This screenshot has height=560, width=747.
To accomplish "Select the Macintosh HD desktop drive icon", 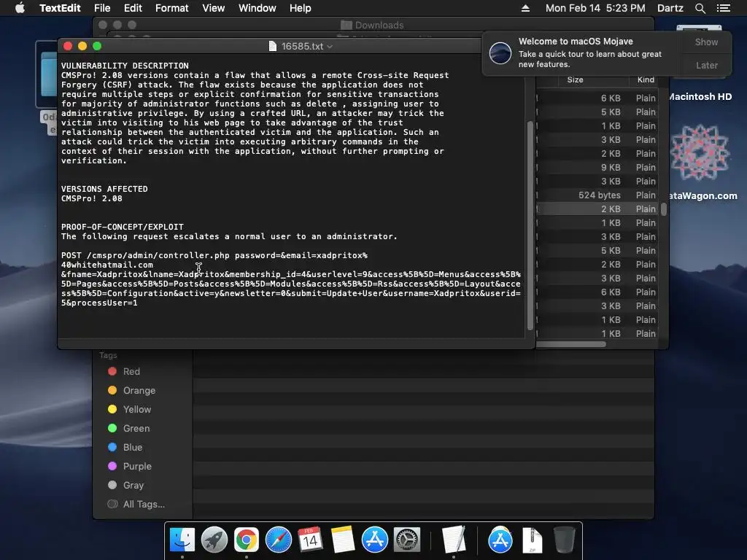I will pyautogui.click(x=700, y=97).
